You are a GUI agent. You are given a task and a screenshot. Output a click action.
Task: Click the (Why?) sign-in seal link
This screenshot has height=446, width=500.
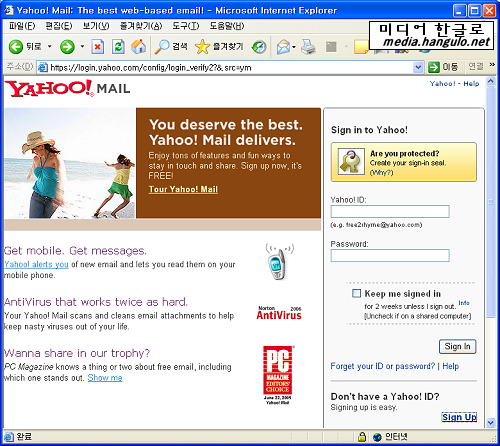coord(382,173)
